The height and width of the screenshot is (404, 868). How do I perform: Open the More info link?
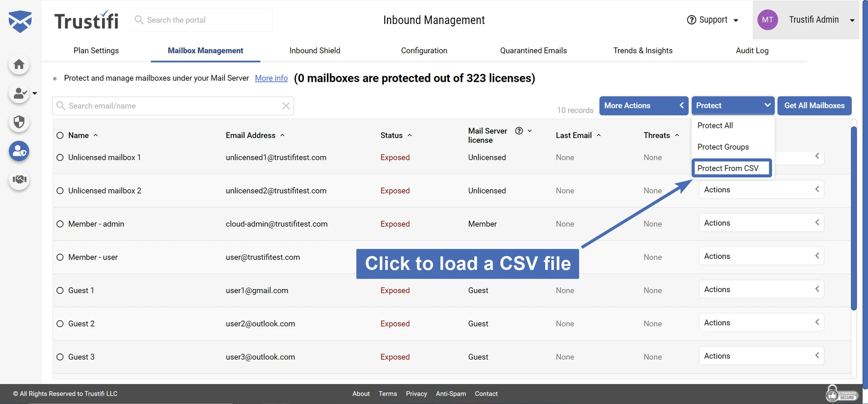[x=271, y=78]
